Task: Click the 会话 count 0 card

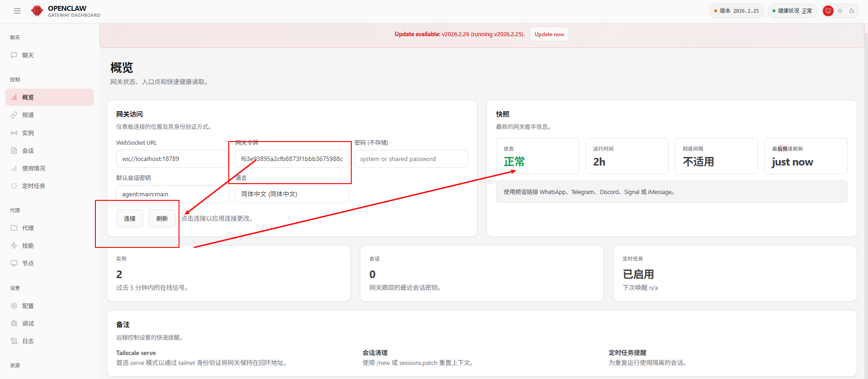Action: pyautogui.click(x=482, y=274)
